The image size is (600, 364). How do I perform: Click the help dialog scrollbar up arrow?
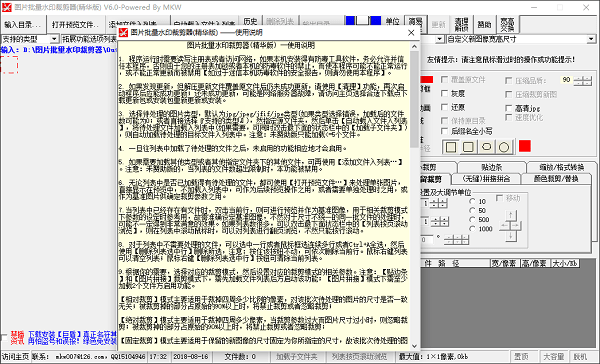pos(414,46)
